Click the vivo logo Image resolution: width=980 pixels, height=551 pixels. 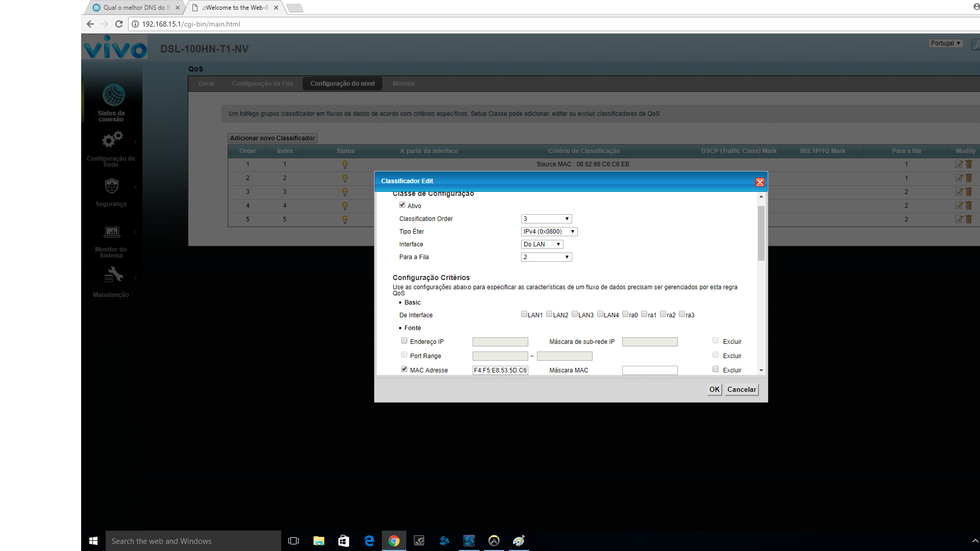pos(115,47)
